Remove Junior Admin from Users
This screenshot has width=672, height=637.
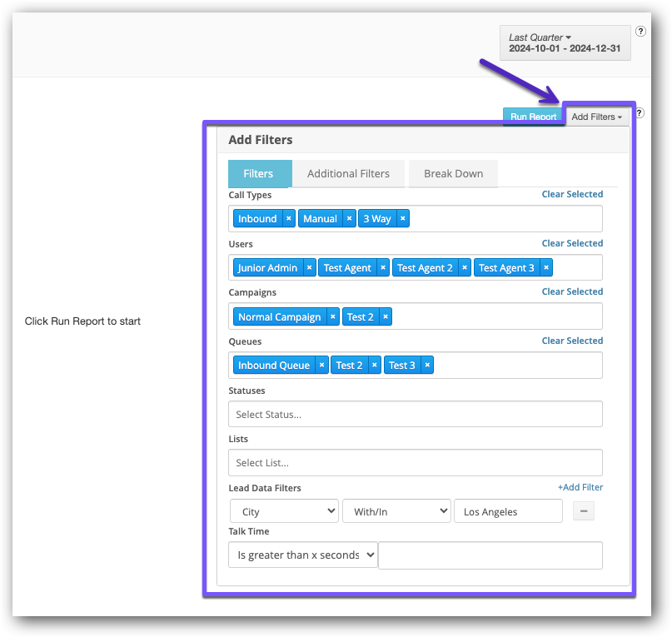(310, 267)
